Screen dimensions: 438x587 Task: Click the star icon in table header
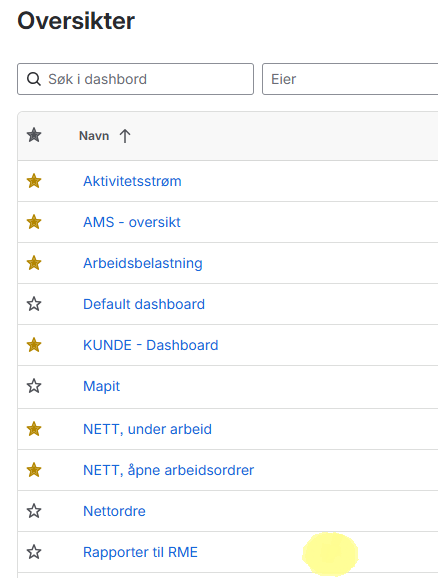(34, 135)
